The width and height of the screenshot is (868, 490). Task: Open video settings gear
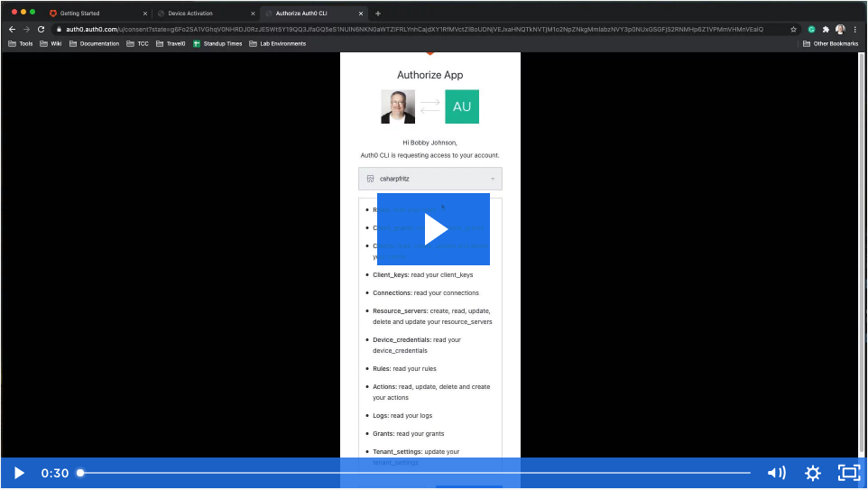(813, 473)
